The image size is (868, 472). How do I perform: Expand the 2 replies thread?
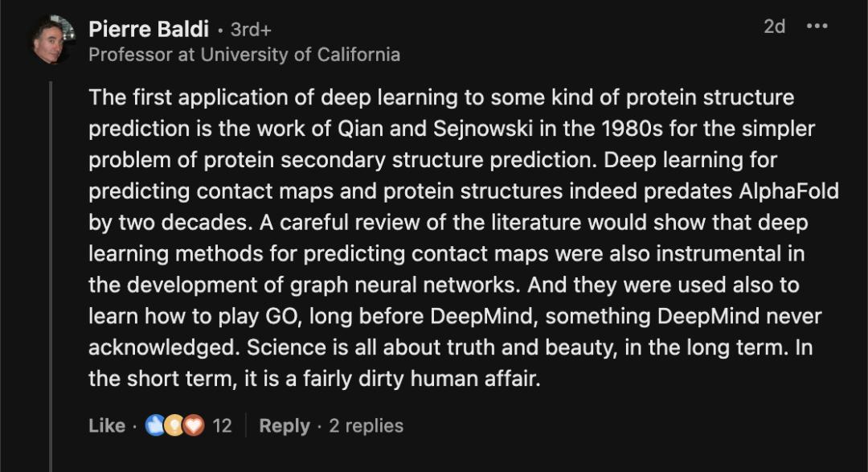[366, 425]
